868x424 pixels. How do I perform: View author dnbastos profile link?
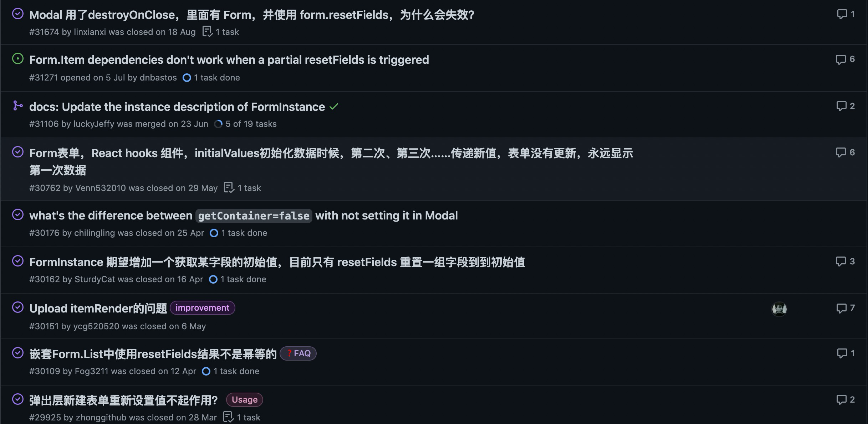158,78
